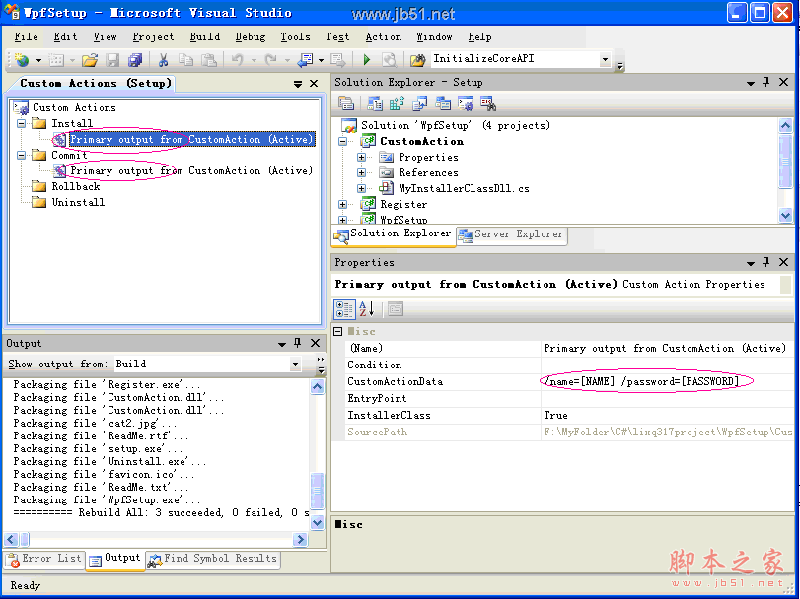Screen dimensions: 800x599
Task: Switch to the Error List tab
Action: tap(45, 559)
